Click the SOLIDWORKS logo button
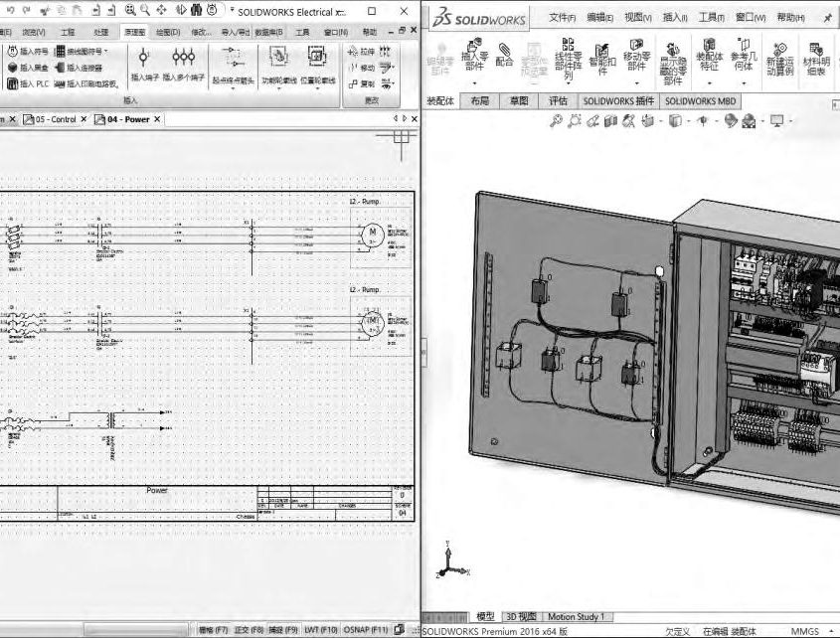The height and width of the screenshot is (638, 840). [479, 19]
